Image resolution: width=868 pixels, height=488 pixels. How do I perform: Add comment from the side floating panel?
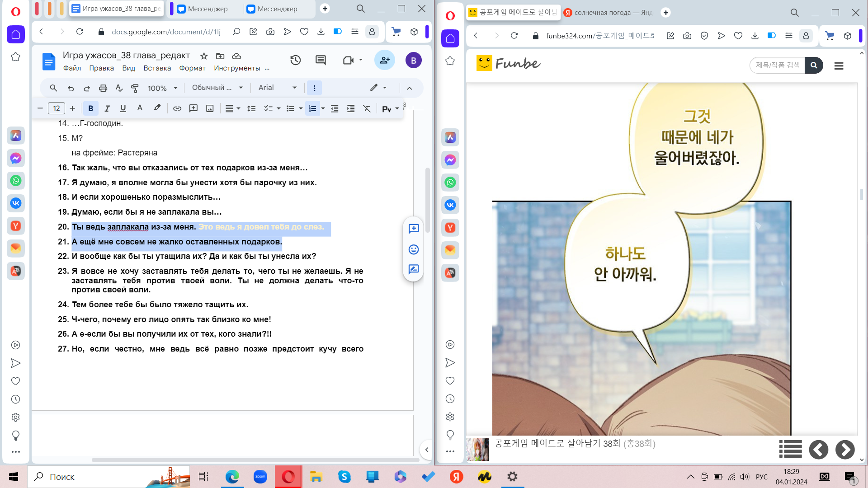click(x=413, y=229)
